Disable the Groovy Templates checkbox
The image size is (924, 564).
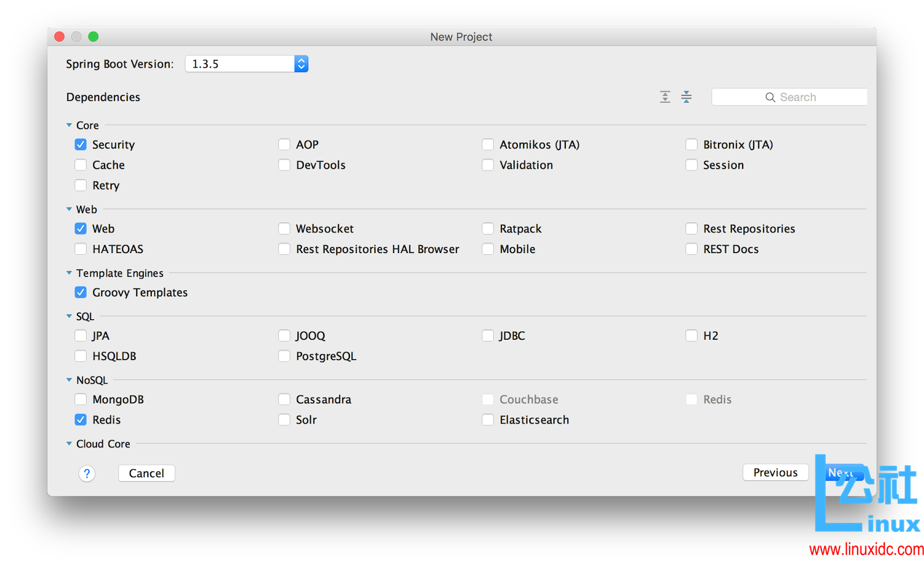pos(81,292)
